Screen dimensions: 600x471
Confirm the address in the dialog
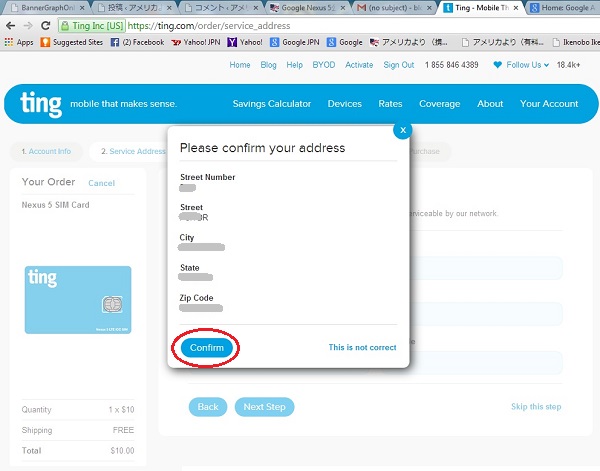207,348
